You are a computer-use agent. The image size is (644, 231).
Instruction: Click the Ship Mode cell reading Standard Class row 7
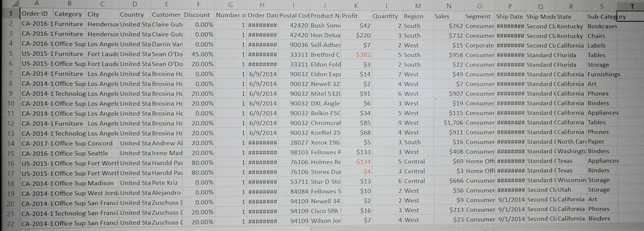tap(540, 74)
